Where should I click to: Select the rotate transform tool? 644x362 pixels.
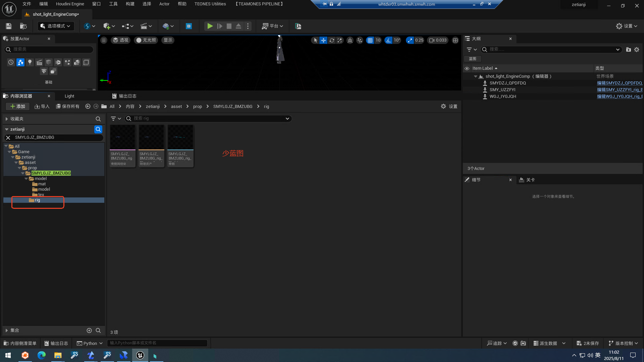[x=332, y=40]
